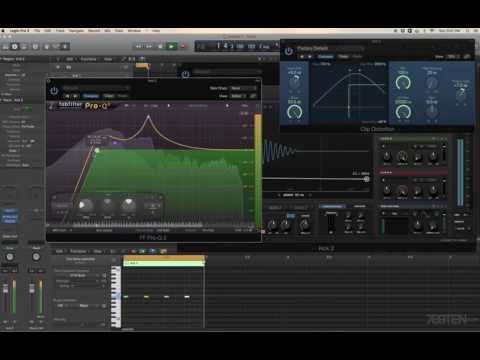Click second knob in Kick 2 red section

point(402,190)
